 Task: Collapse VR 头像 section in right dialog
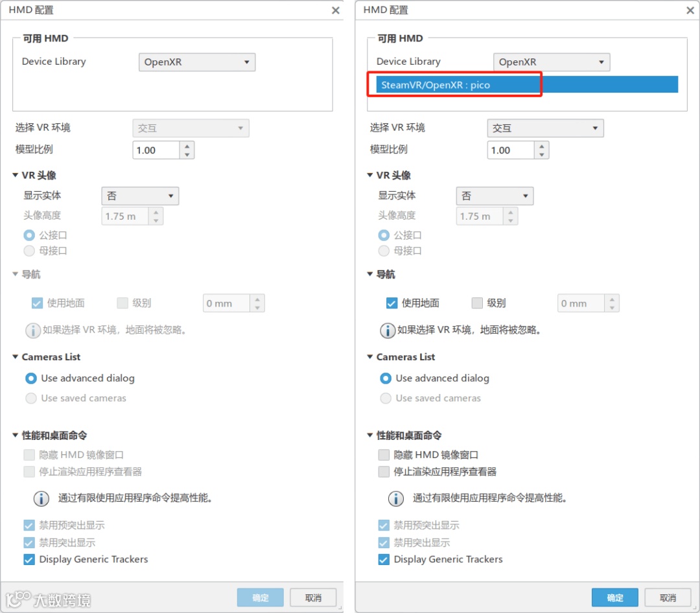[x=369, y=175]
